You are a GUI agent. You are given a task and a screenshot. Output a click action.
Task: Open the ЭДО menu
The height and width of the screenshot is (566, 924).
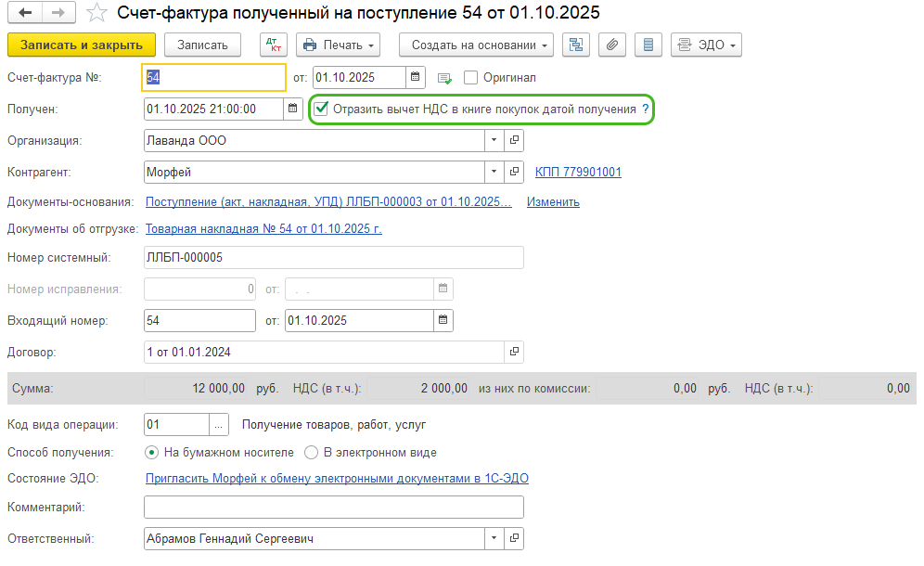click(706, 45)
